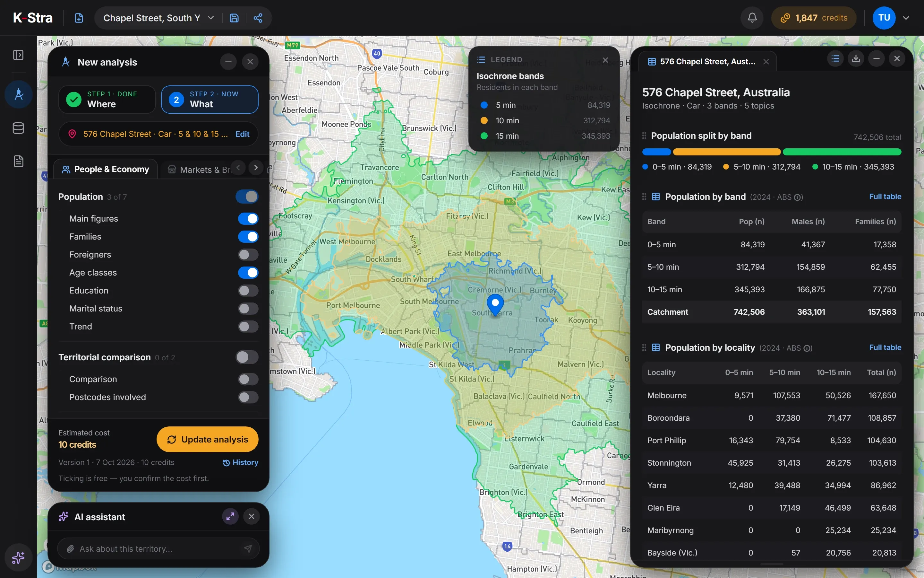The width and height of the screenshot is (924, 578).
Task: Click the info icon next to Population by band
Action: pos(798,197)
